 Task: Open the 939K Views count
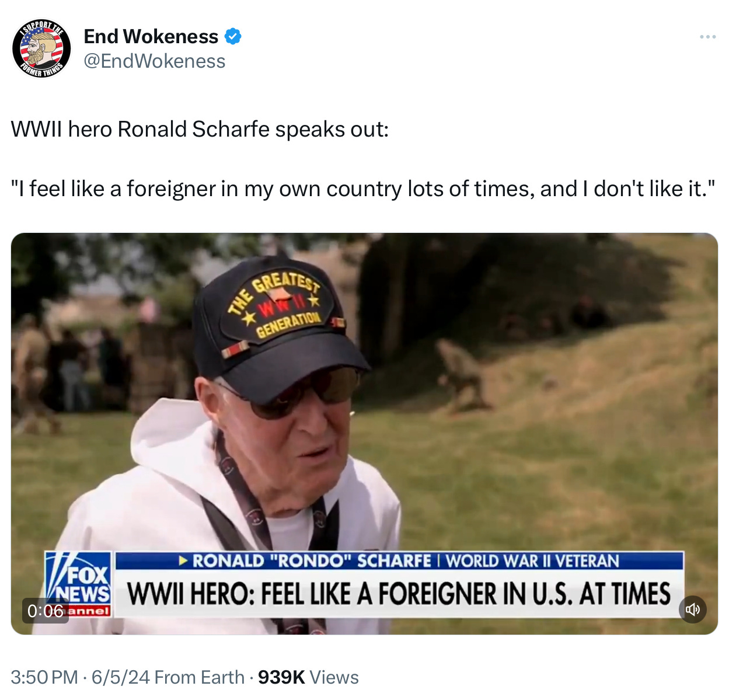coord(308,677)
